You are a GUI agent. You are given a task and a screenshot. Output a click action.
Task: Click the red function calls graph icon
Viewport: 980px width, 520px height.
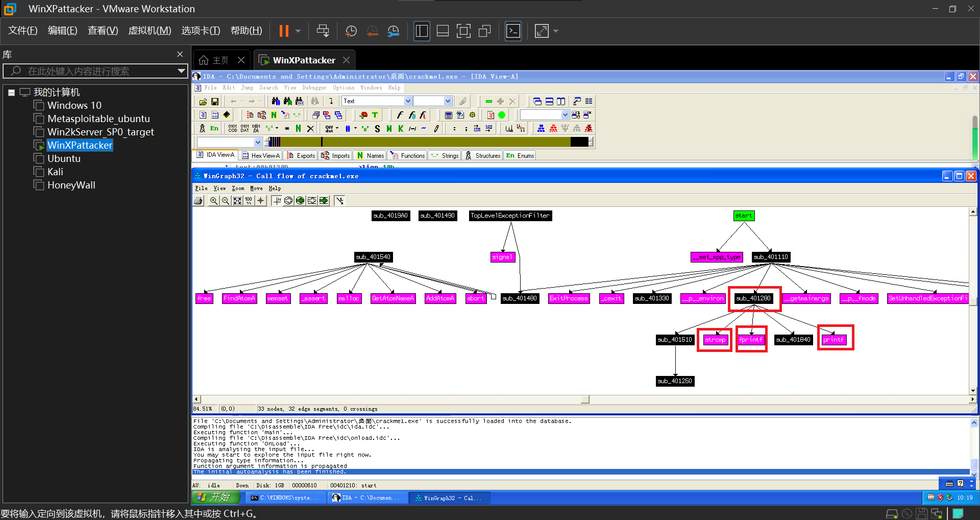pos(553,129)
